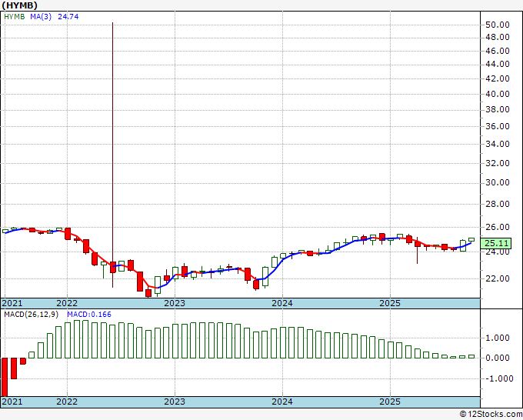Click the MACD:0.166 value label
This screenshot has height=420, width=523.
[89, 315]
